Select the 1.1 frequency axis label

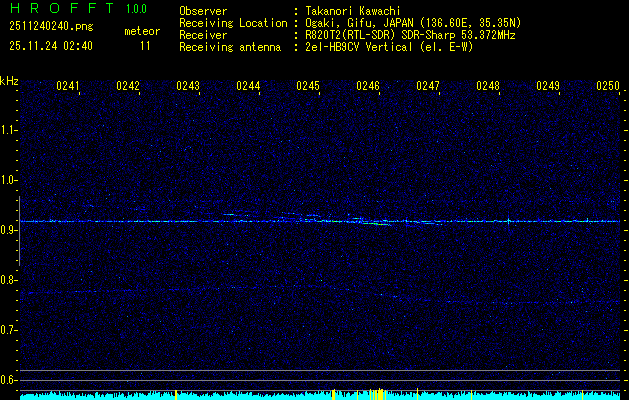pos(9,130)
